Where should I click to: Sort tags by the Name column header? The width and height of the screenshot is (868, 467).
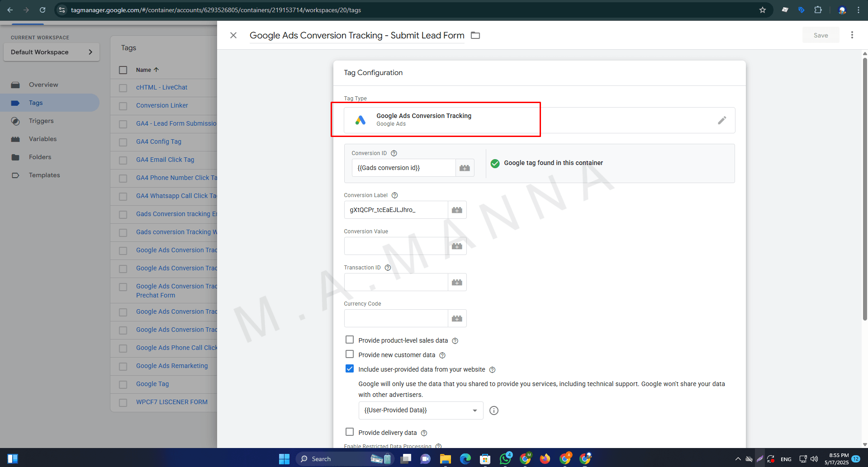click(144, 70)
